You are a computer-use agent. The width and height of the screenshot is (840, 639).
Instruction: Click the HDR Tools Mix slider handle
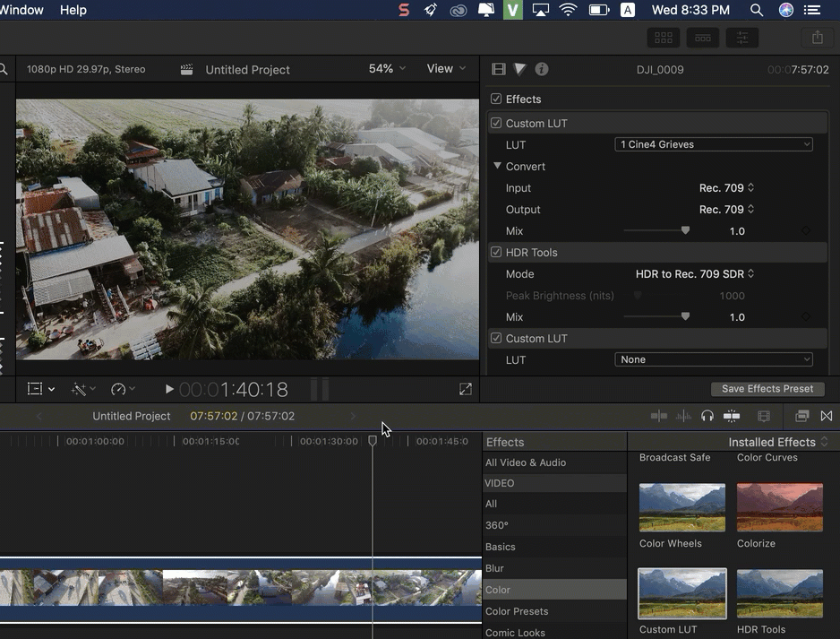tap(685, 316)
